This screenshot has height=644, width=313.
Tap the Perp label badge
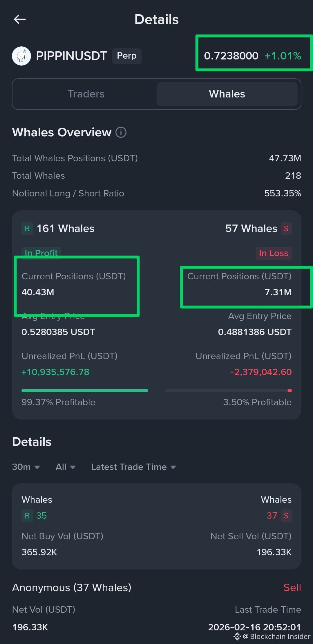[x=127, y=56]
